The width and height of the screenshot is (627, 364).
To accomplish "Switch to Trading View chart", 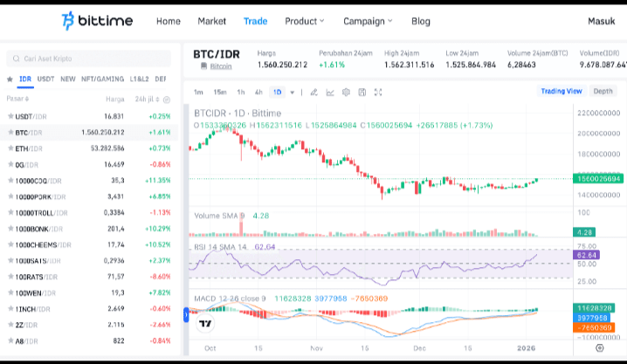I will [x=562, y=91].
